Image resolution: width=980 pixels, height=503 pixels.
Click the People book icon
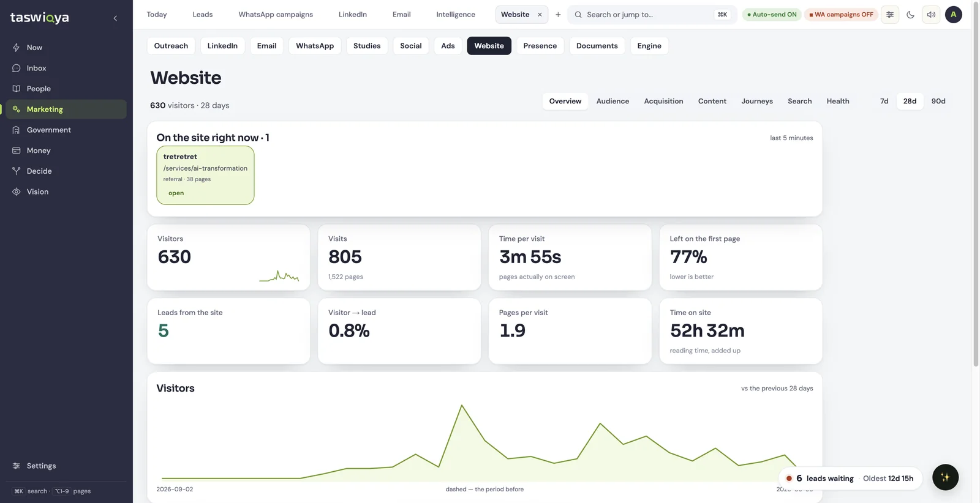(x=17, y=89)
